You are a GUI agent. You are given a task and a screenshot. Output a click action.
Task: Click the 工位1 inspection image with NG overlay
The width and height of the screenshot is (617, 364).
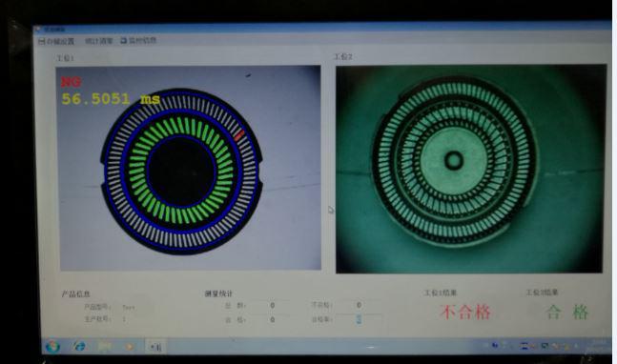pos(188,168)
